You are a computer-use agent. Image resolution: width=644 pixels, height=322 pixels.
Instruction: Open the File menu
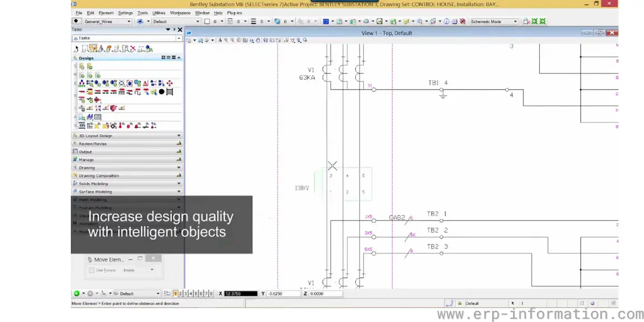[x=79, y=12]
